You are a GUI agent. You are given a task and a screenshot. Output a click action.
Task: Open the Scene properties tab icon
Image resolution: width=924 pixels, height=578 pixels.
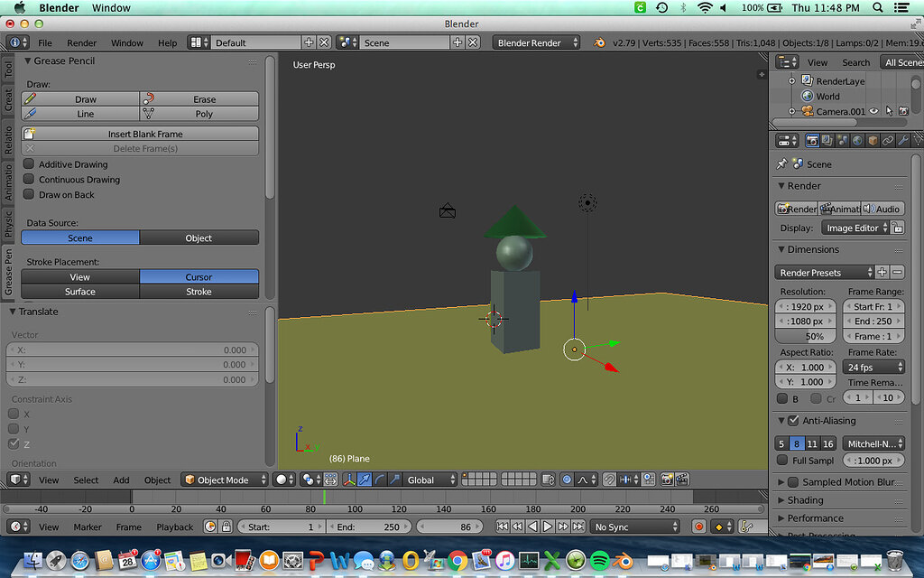point(842,140)
